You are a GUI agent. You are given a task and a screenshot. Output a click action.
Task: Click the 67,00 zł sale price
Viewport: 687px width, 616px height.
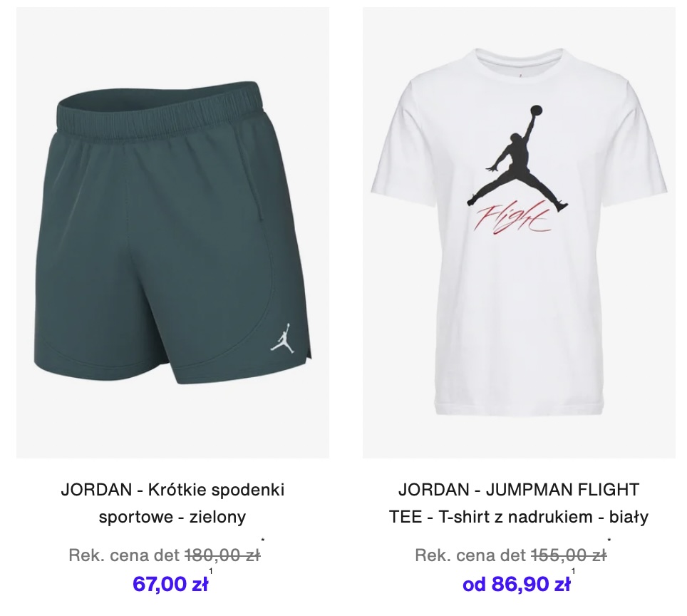(x=170, y=584)
